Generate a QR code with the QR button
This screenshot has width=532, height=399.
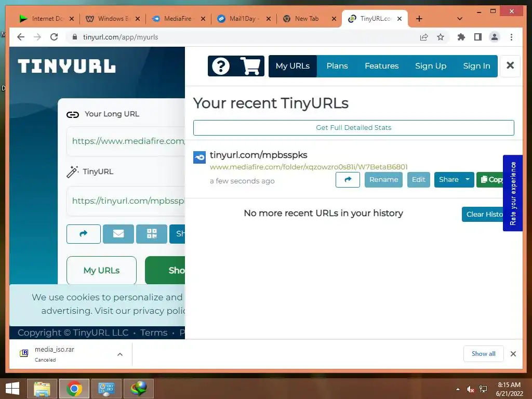[x=152, y=234]
